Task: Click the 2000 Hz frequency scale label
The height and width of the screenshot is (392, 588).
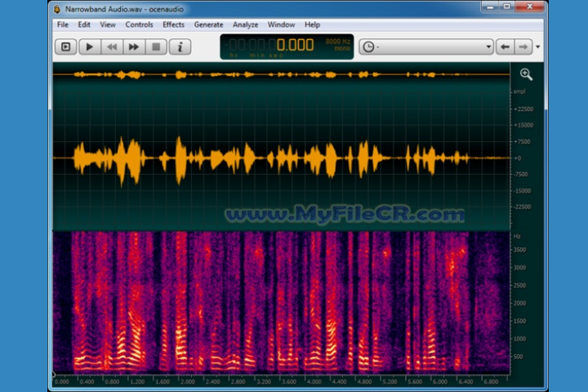Action: 519,303
